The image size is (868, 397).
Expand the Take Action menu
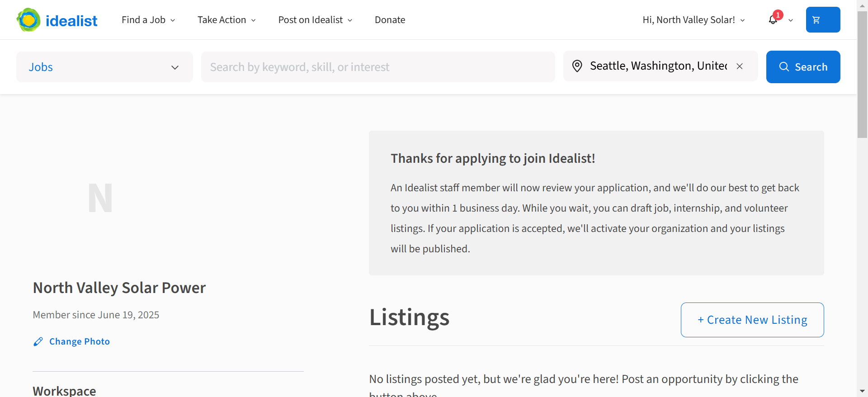point(226,20)
